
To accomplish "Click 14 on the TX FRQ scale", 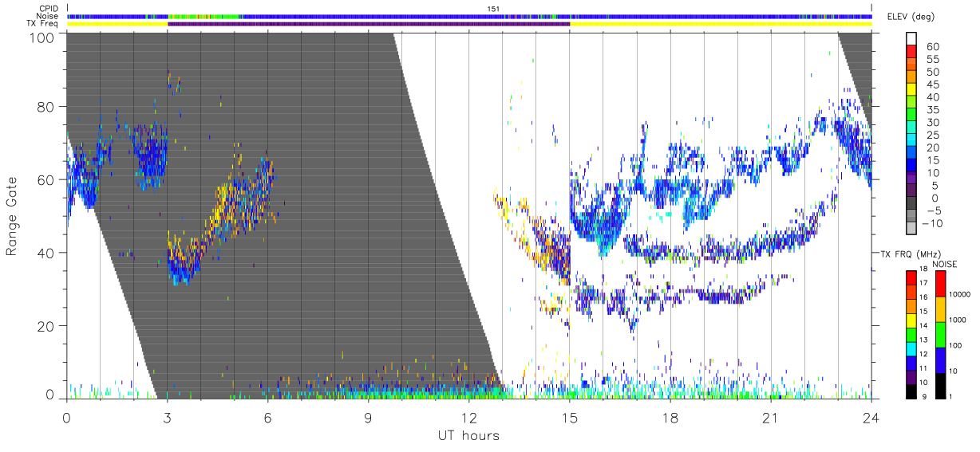I will pos(923,326).
